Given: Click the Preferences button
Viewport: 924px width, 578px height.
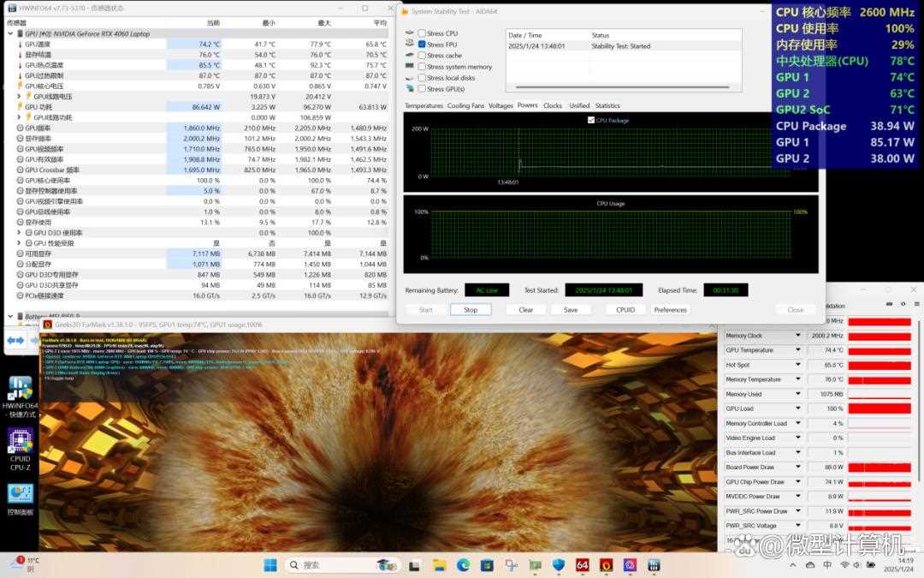Looking at the screenshot, I should tap(670, 310).
